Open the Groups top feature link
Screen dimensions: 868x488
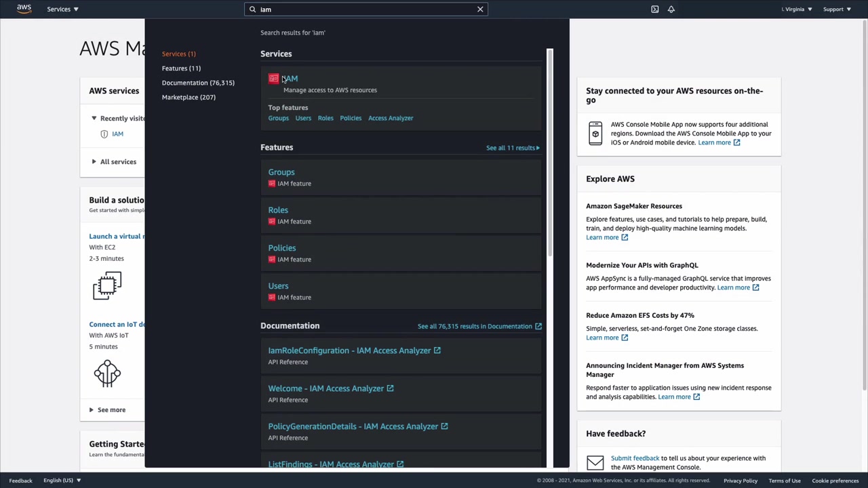tap(278, 118)
